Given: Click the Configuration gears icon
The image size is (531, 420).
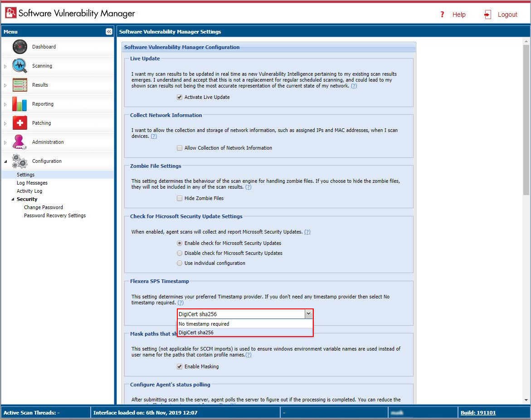Looking at the screenshot, I should (19, 161).
